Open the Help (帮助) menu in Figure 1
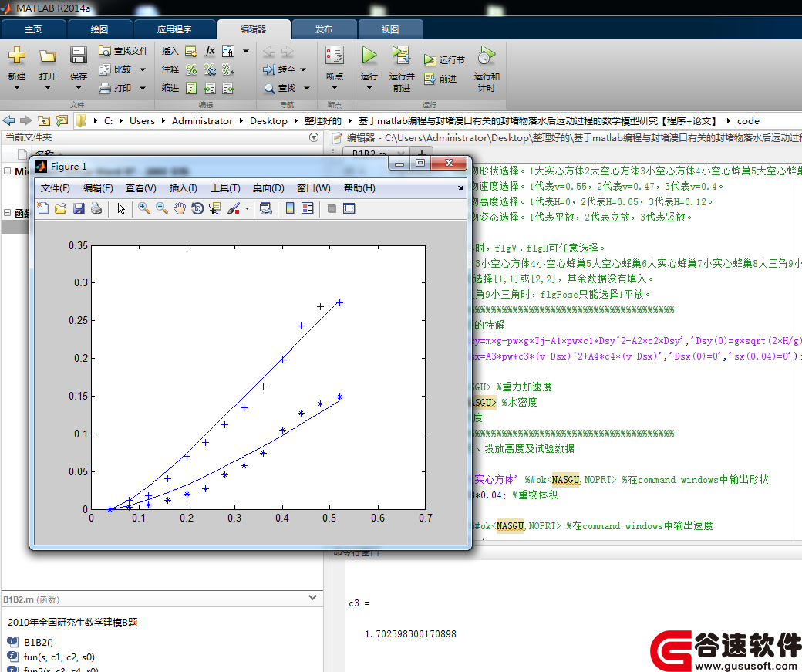This screenshot has width=802, height=672. [x=359, y=187]
